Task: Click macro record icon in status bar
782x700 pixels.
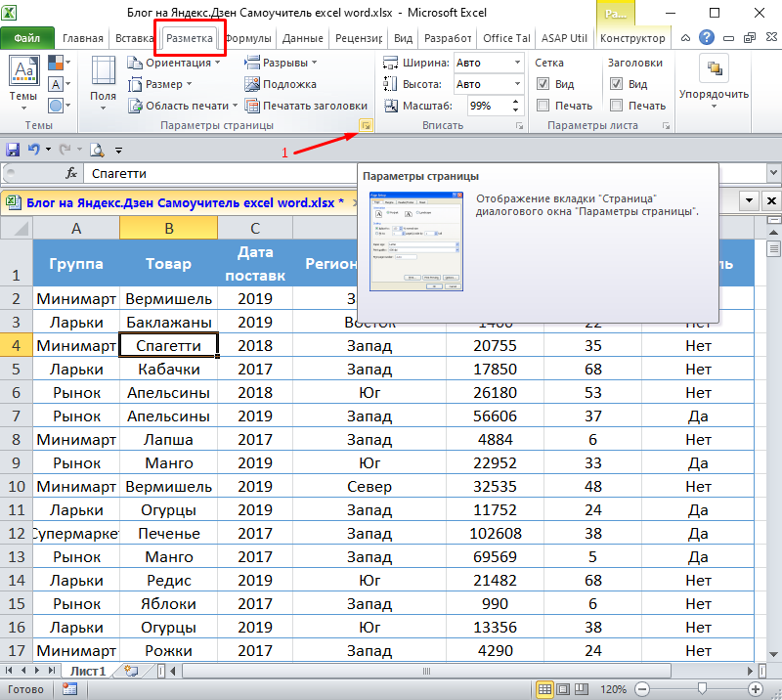Action: tap(69, 689)
